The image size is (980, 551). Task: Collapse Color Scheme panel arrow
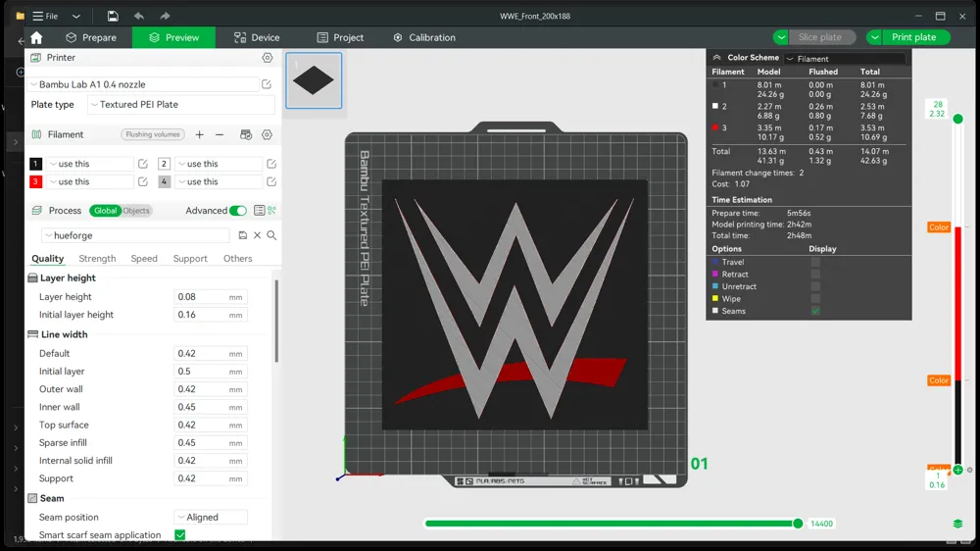(717, 58)
